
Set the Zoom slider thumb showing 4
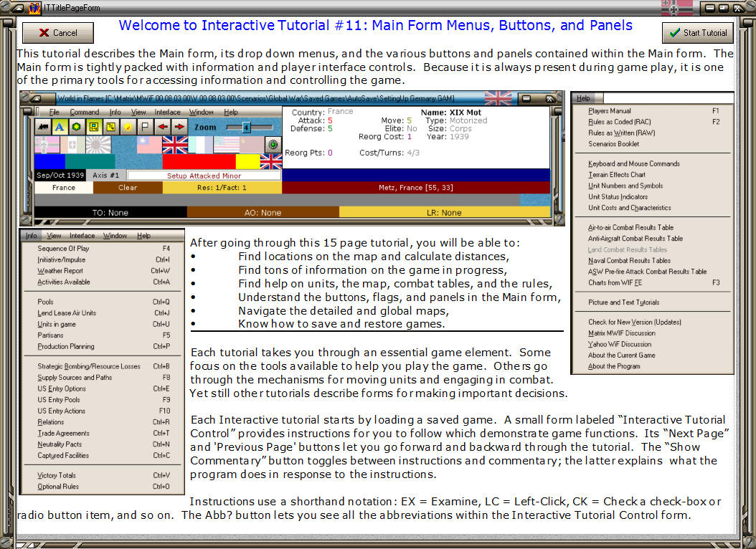246,128
